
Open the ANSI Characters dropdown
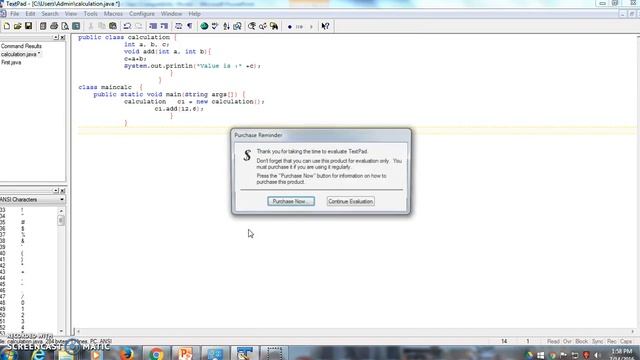point(62,200)
